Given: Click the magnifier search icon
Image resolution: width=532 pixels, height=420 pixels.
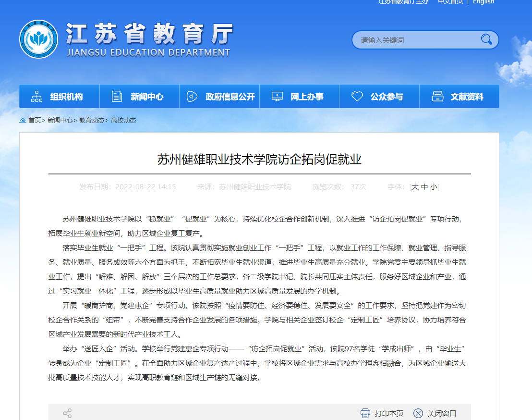Looking at the screenshot, I should coord(486,40).
